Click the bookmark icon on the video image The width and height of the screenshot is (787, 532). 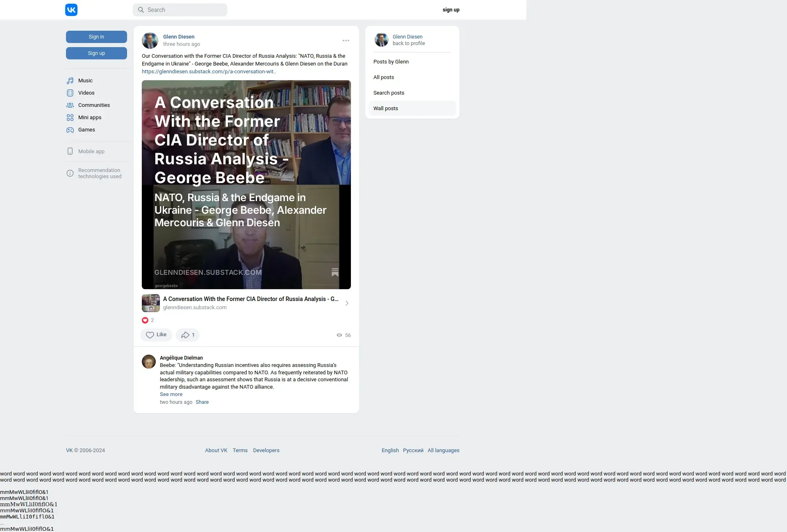335,272
